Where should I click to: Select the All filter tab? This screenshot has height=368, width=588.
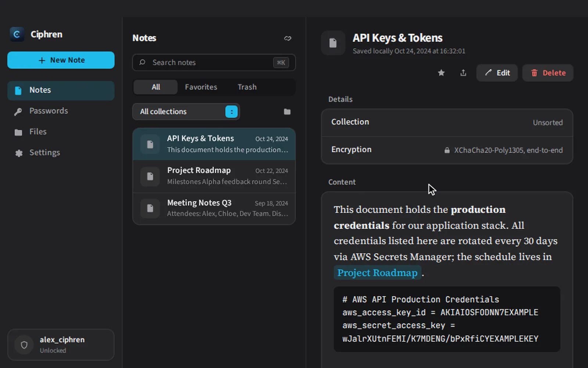156,87
